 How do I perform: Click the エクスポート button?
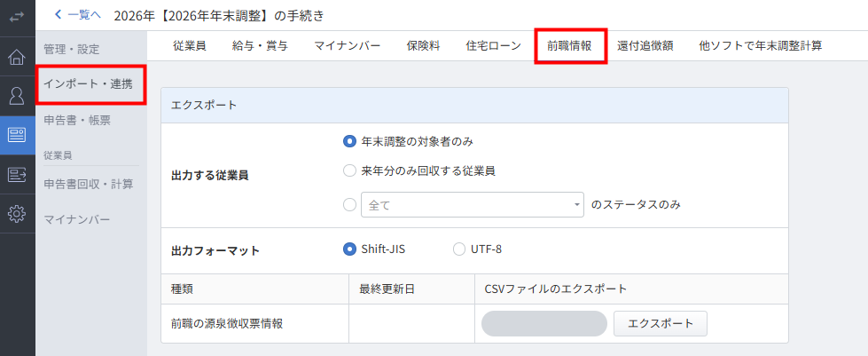pos(661,323)
